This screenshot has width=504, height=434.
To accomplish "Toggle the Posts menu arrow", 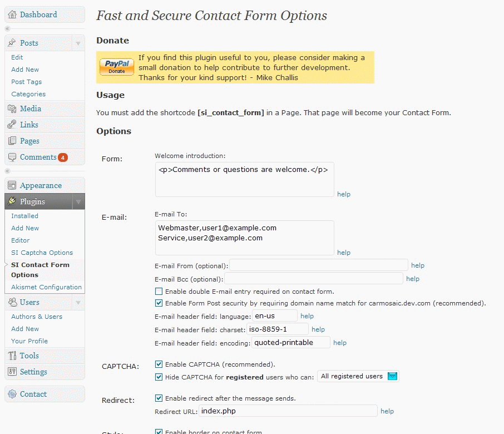I will (78, 43).
